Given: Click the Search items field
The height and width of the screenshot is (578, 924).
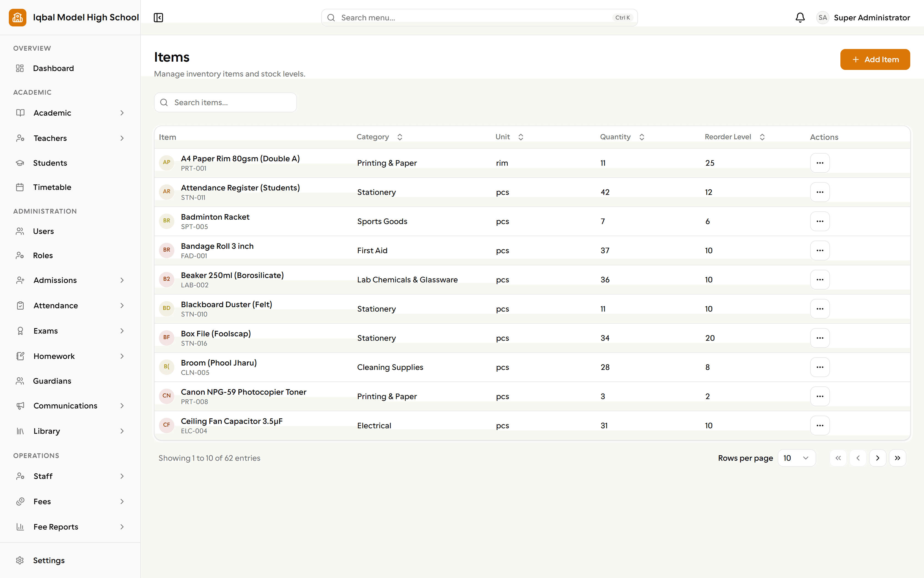Looking at the screenshot, I should pos(225,102).
